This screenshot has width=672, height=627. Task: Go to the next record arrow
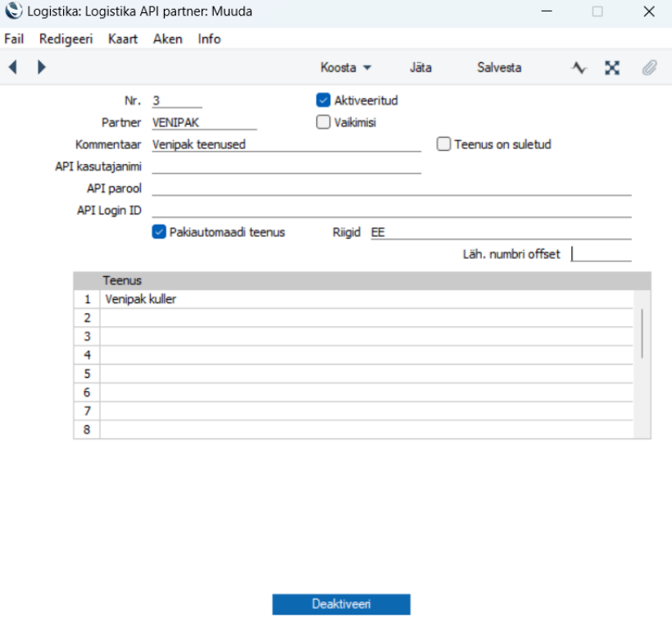tap(42, 67)
